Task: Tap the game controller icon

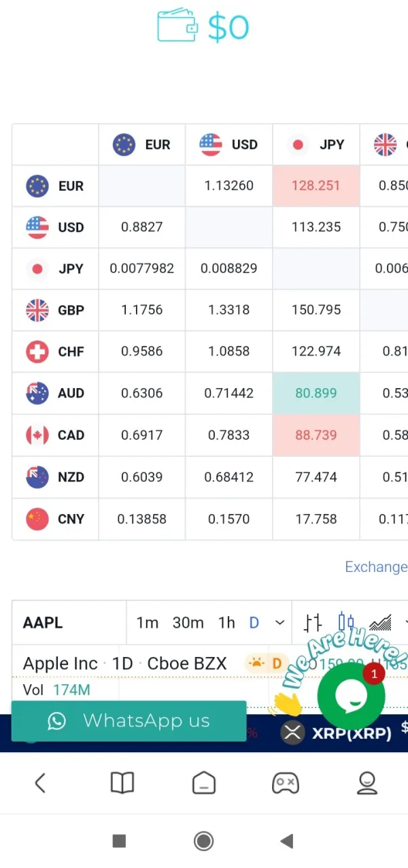Action: tap(286, 783)
